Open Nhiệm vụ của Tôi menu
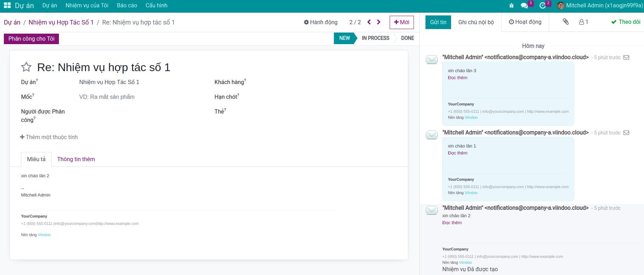 tap(87, 6)
